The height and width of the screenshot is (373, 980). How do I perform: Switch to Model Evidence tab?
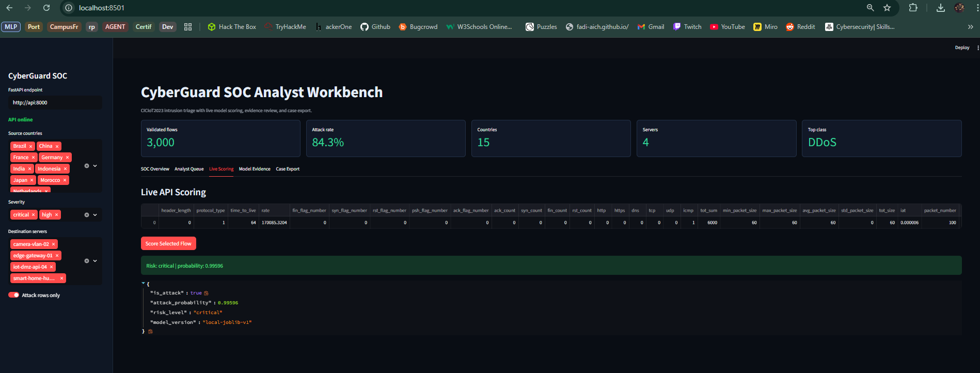point(255,169)
